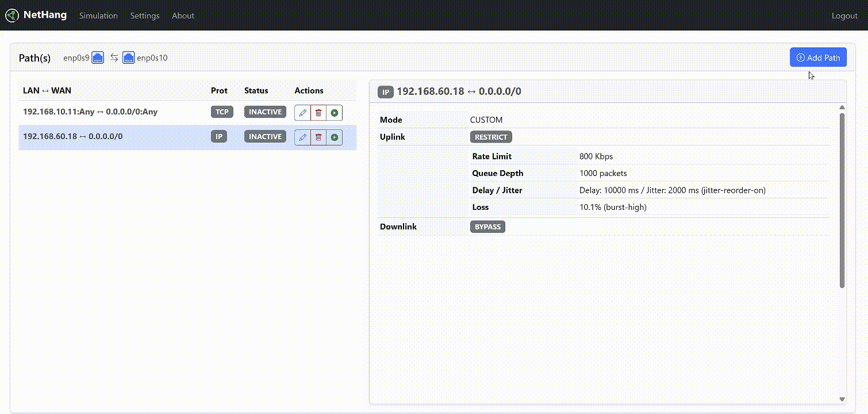Click the Mode label
The width and height of the screenshot is (868, 414).
pyautogui.click(x=391, y=120)
